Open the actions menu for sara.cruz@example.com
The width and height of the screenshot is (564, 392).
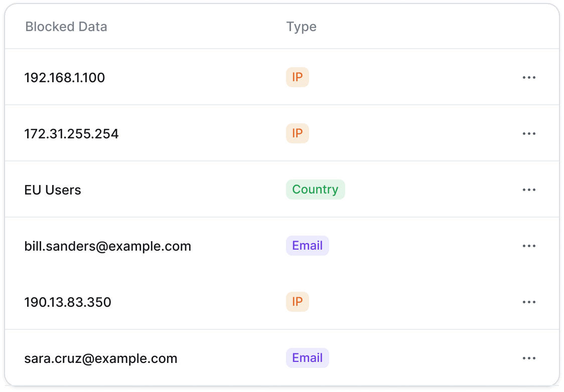coord(529,358)
